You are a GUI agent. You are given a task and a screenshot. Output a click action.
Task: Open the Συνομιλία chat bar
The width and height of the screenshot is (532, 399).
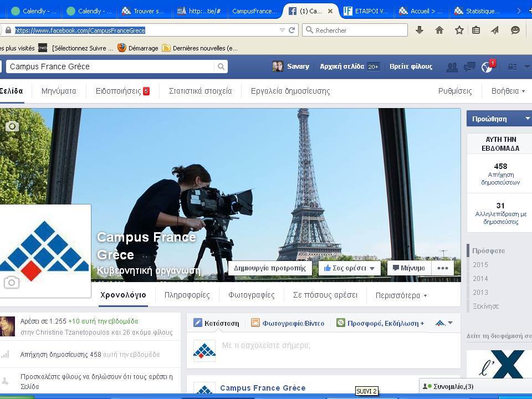(475, 386)
